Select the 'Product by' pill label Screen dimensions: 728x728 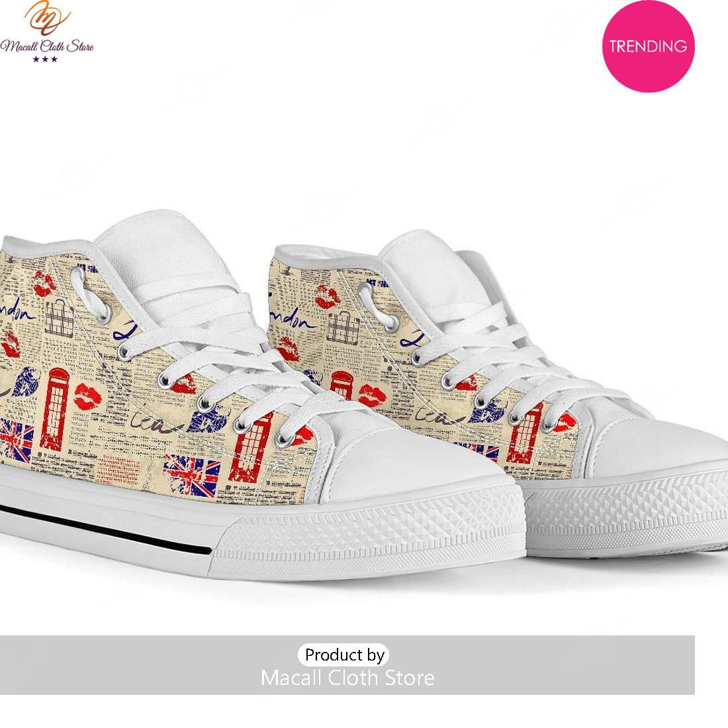pos(343,655)
